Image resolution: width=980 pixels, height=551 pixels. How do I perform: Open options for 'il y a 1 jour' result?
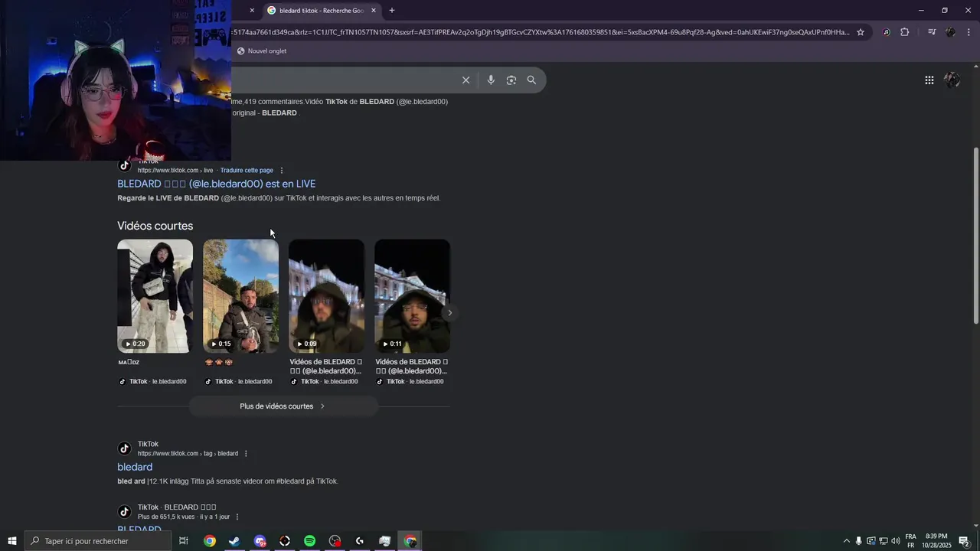237,517
